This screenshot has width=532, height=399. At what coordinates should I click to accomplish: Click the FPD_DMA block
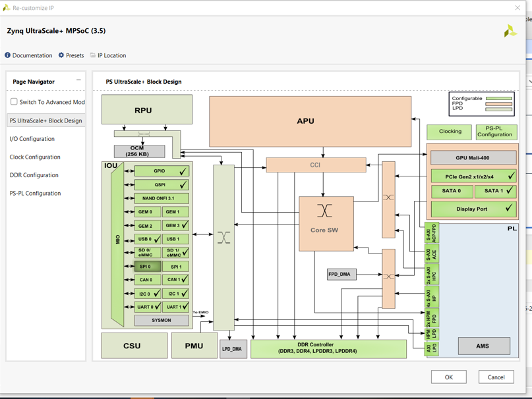coord(341,274)
